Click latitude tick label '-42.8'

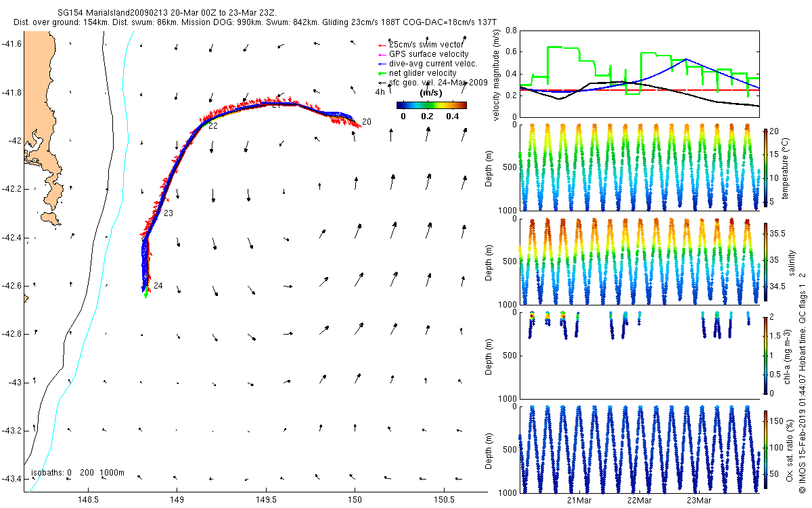12,334
